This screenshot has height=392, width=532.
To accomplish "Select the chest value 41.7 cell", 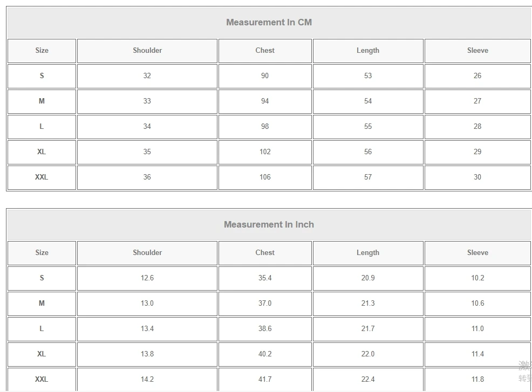I will pyautogui.click(x=265, y=379).
